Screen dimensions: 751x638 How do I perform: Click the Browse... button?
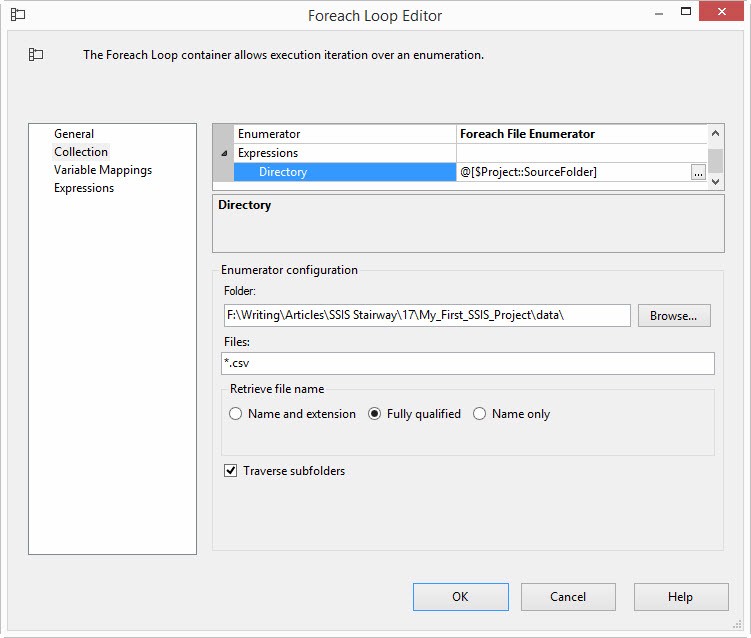pos(673,316)
